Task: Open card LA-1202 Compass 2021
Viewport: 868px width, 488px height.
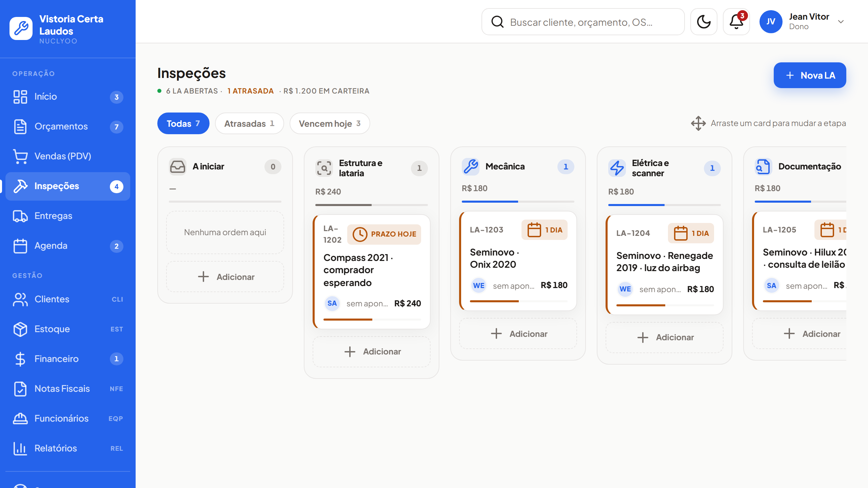Action: tap(372, 272)
